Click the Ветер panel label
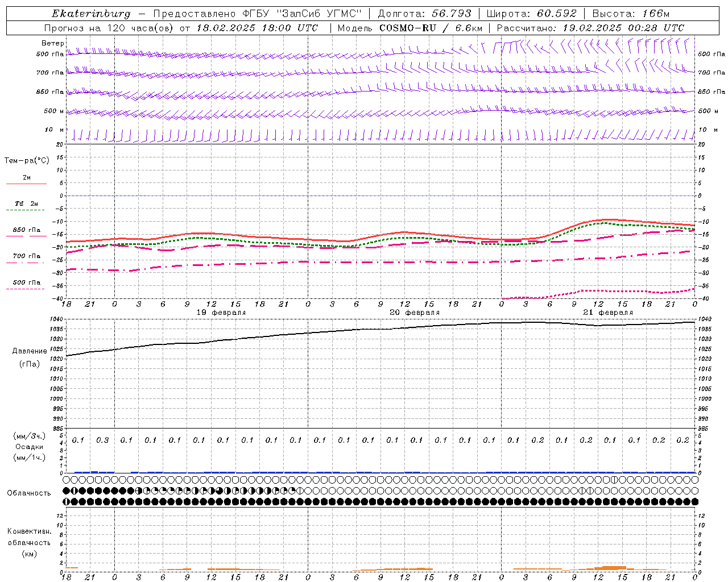728x582 pixels. (53, 43)
